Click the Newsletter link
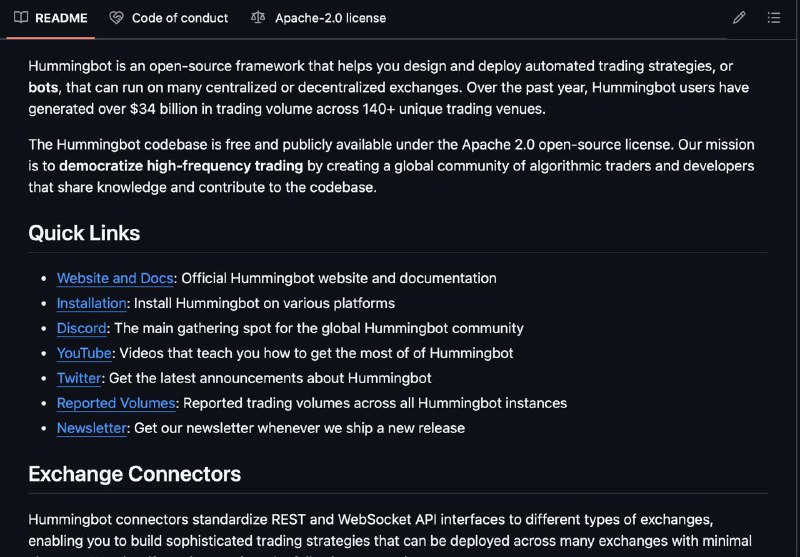The width and height of the screenshot is (800, 557). 91,428
